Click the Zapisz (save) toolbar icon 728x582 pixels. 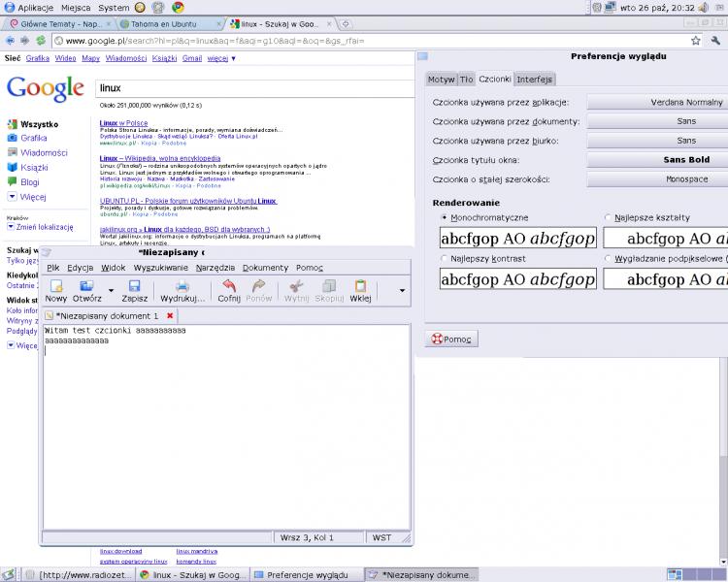tap(135, 287)
